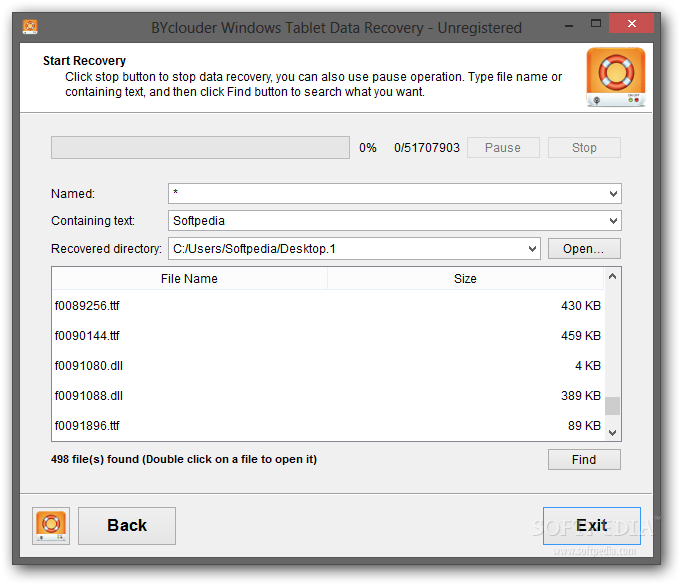Click the file list scroll down arrow

tap(612, 432)
